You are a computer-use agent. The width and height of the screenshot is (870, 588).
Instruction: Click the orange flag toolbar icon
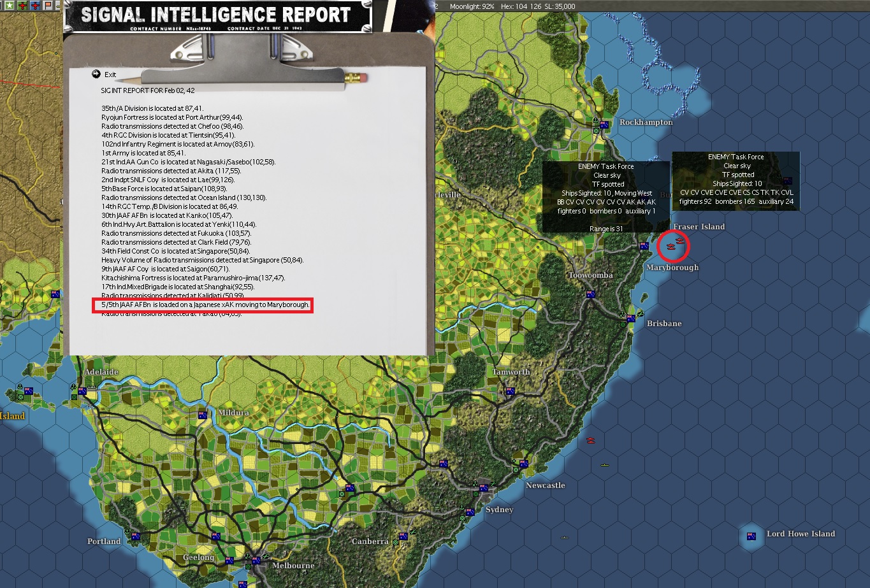click(x=48, y=6)
